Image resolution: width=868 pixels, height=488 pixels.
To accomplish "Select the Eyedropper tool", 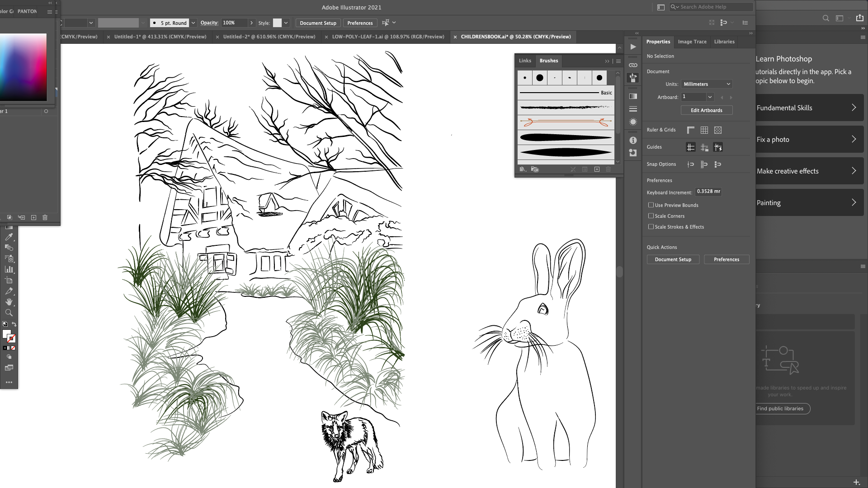I will [x=9, y=237].
